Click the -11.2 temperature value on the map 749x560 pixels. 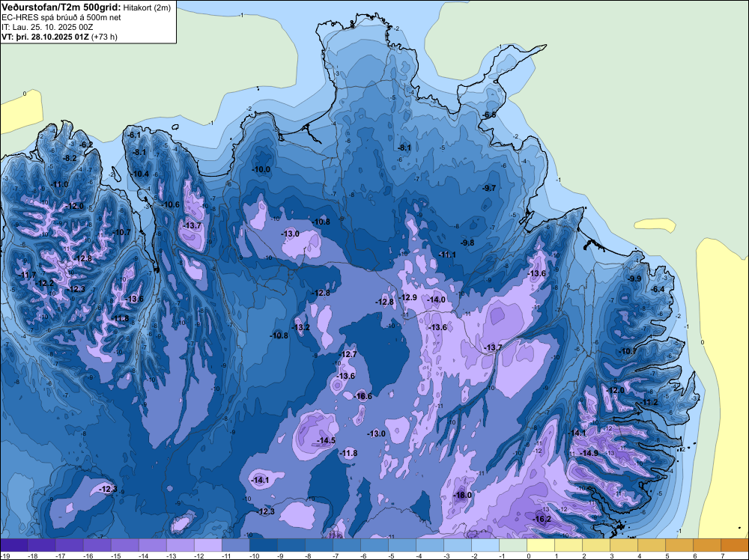coord(649,403)
